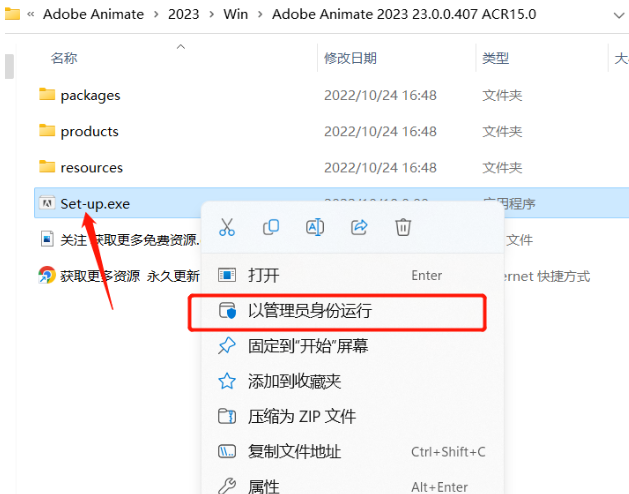The width and height of the screenshot is (629, 494).
Task: Click the Delete trash can icon
Action: 403,227
